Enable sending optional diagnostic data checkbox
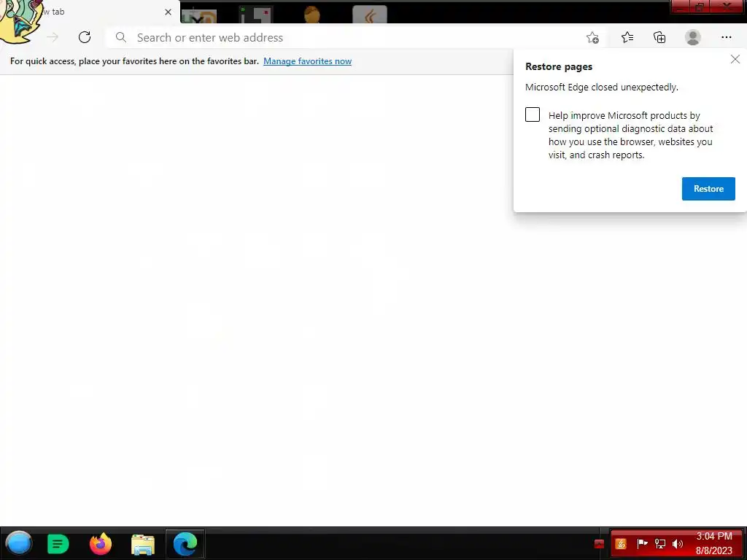The width and height of the screenshot is (747, 560). pos(532,114)
